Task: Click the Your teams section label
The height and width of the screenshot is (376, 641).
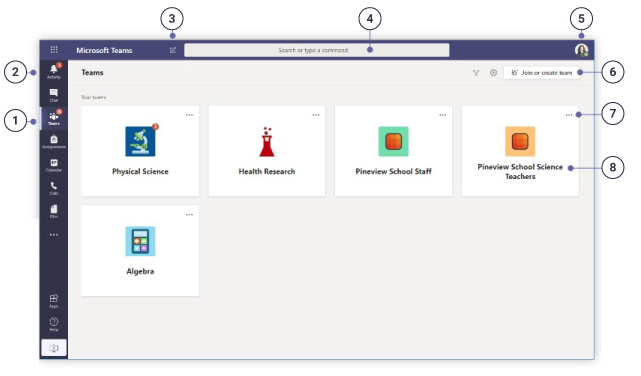Action: coord(93,97)
